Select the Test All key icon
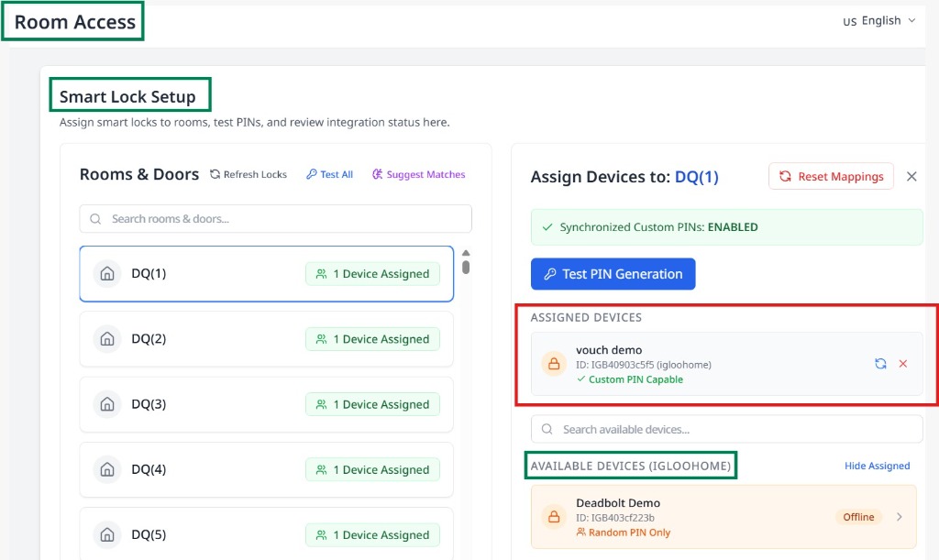Viewport: 939px width, 560px height. 313,174
